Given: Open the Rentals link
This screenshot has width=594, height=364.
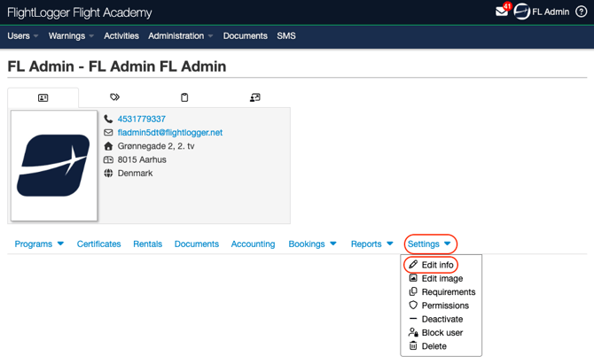Looking at the screenshot, I should click(x=147, y=244).
